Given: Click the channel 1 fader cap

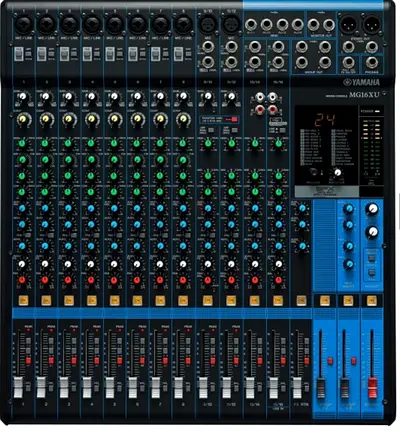Looking at the screenshot, I should [18, 388].
